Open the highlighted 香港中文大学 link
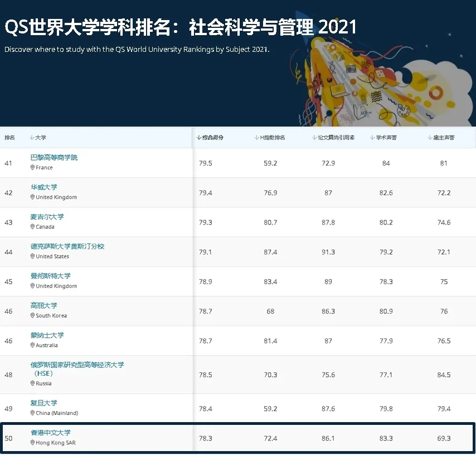Screen dimensions: 476x455 [x=51, y=433]
